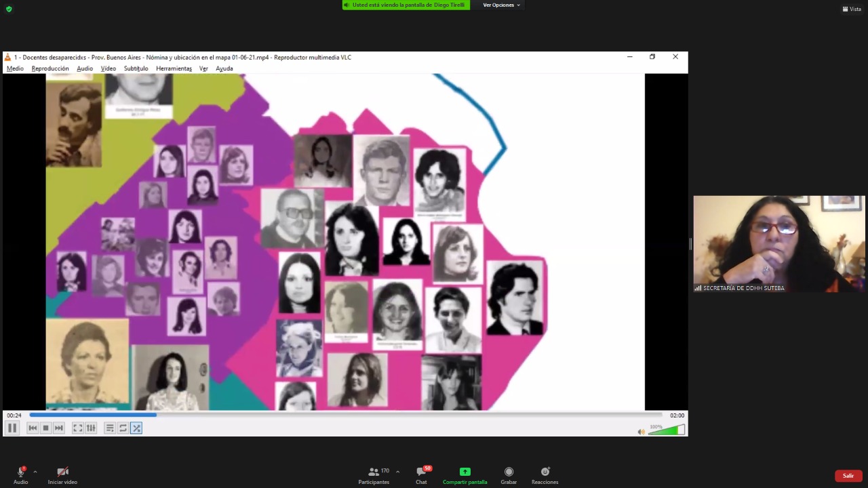Click the VLC stop playback button
This screenshot has width=868, height=488.
point(45,428)
